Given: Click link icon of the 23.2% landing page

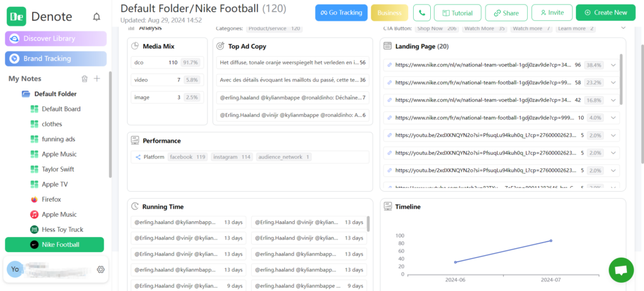Looking at the screenshot, I should pyautogui.click(x=390, y=82).
